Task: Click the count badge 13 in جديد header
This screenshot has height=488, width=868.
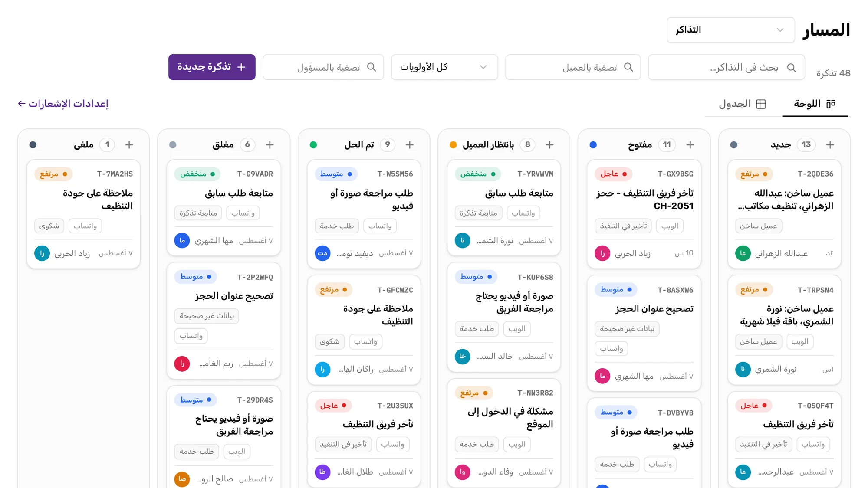Action: pos(806,144)
